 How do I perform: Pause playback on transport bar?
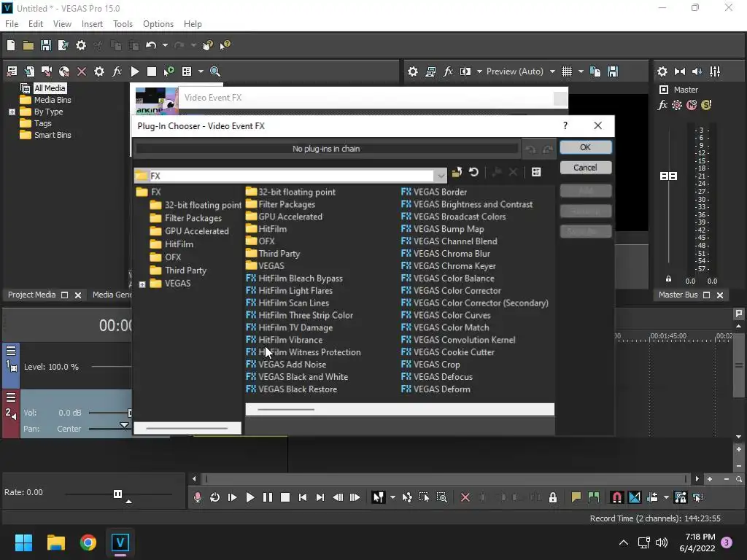point(267,497)
